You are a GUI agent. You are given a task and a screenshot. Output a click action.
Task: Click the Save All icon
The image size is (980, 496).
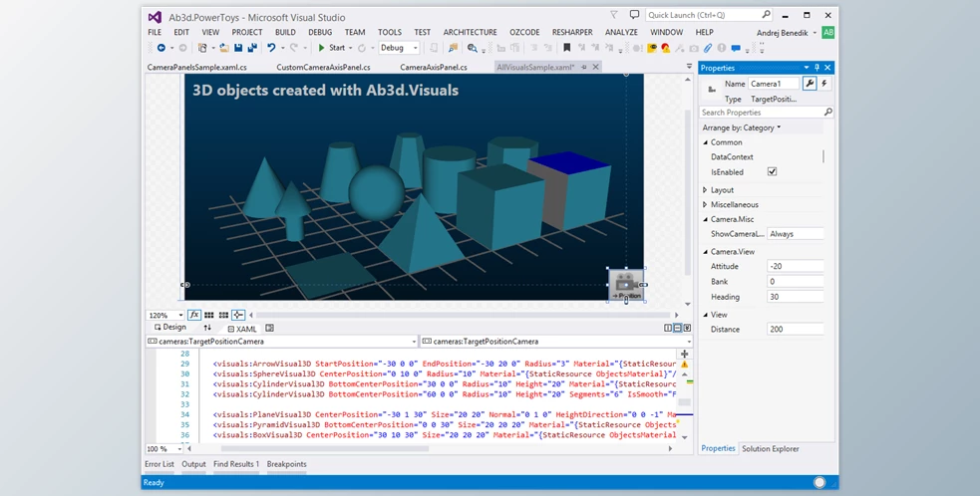[x=252, y=48]
